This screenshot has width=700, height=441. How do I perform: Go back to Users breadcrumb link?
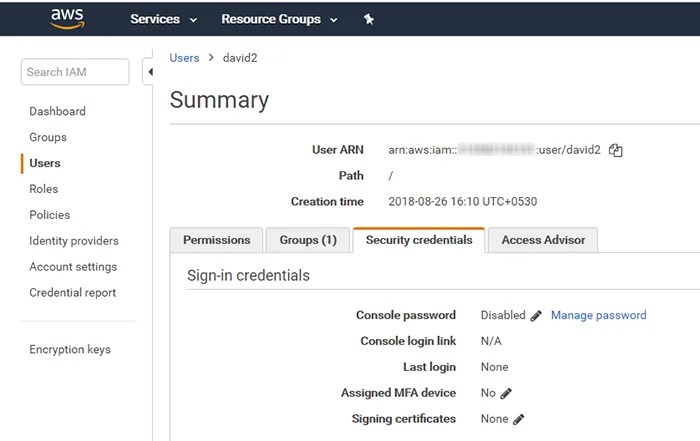[184, 58]
